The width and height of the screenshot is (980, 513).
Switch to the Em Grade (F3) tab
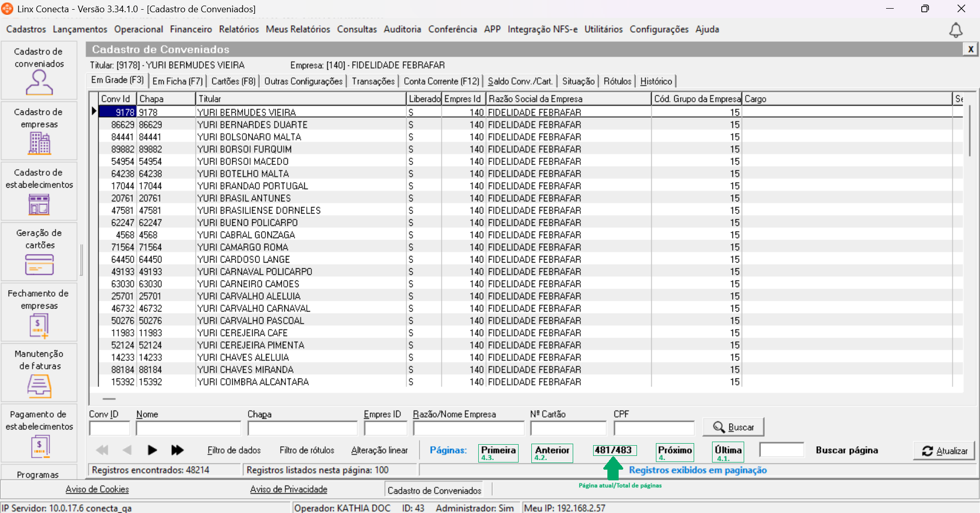117,80
